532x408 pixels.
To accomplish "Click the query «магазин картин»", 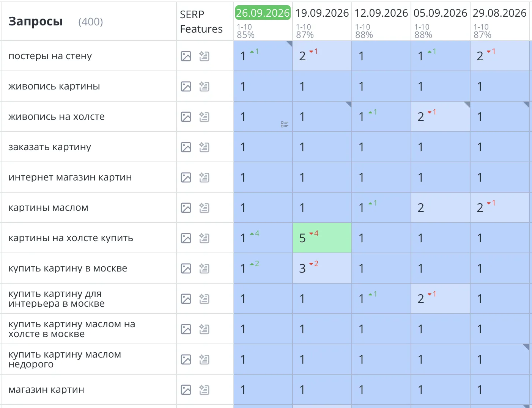I will click(46, 390).
